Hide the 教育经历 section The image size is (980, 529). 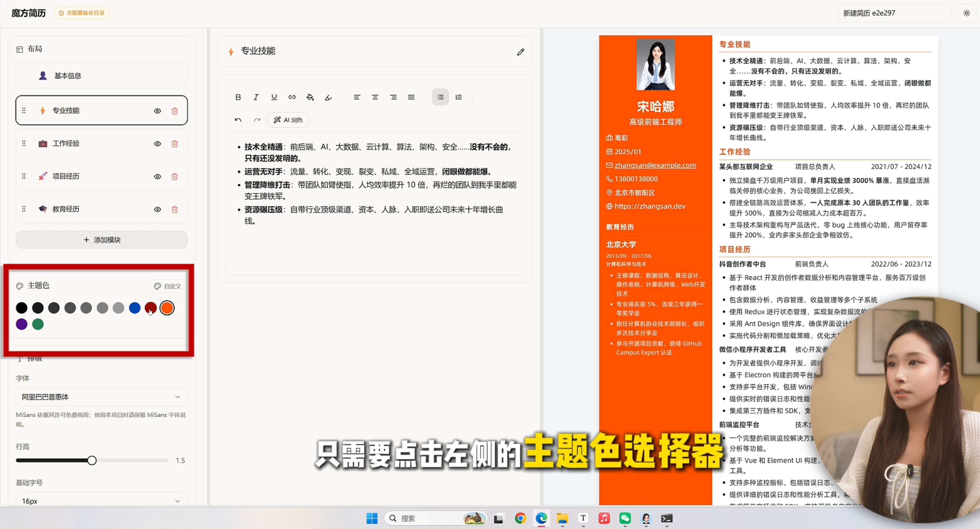point(157,209)
